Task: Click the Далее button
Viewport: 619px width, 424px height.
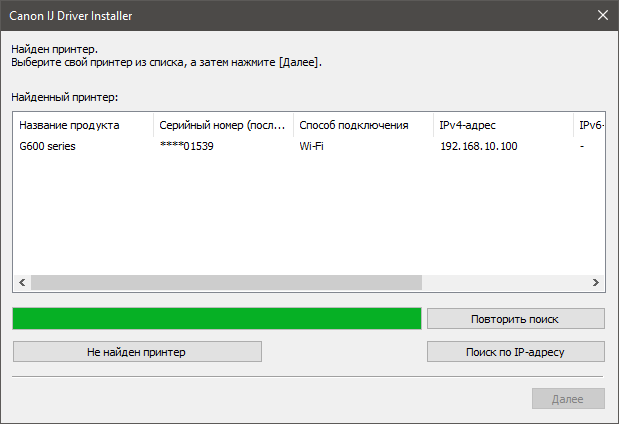Action: click(x=568, y=399)
